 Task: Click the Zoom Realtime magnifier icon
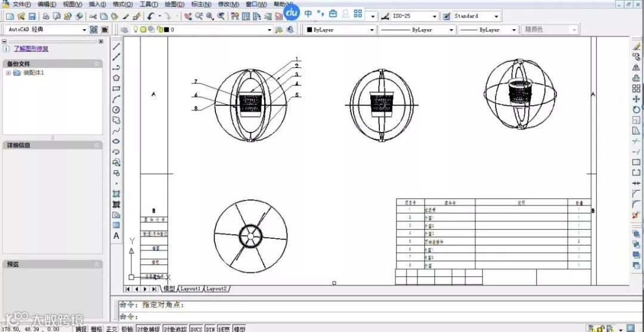(x=199, y=17)
